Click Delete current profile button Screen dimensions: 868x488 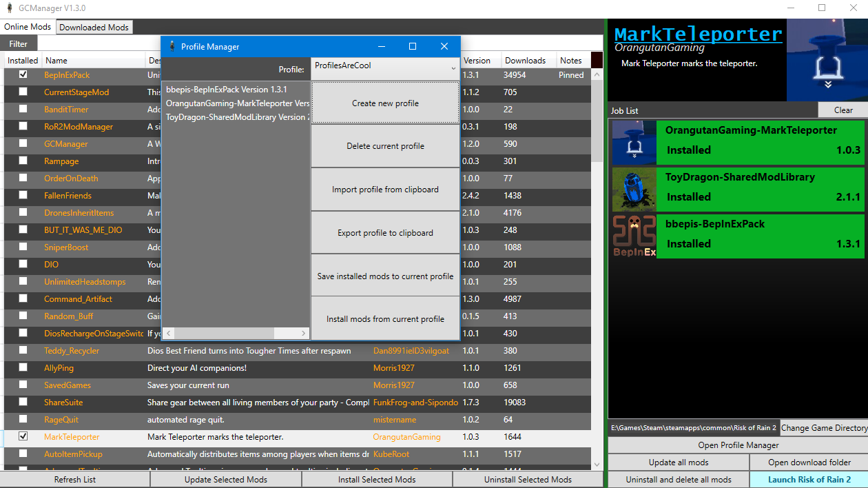[385, 146]
